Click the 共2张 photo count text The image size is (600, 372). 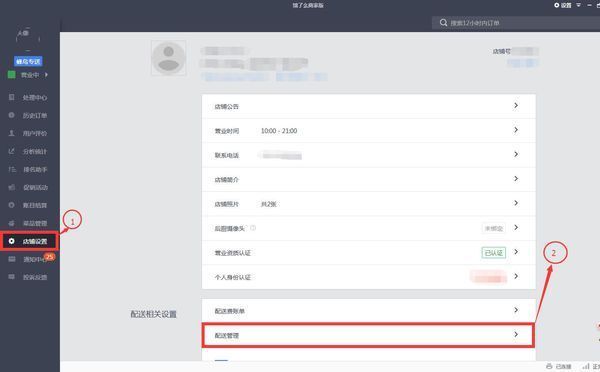(x=269, y=204)
